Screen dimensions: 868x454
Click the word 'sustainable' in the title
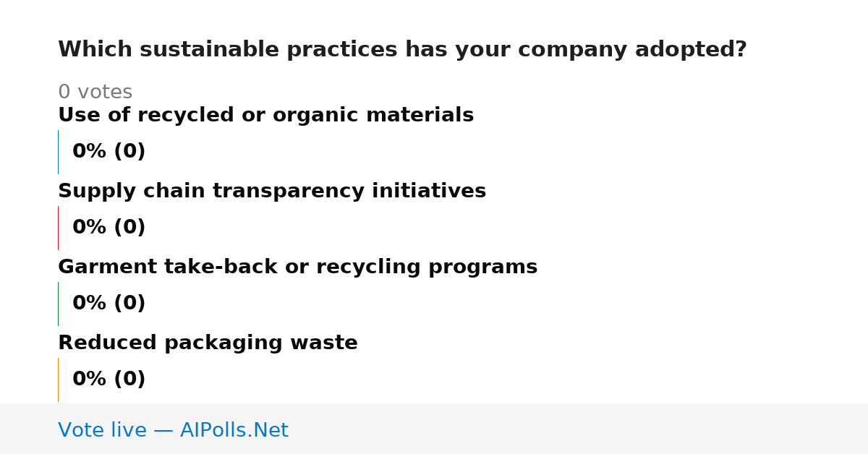click(210, 50)
